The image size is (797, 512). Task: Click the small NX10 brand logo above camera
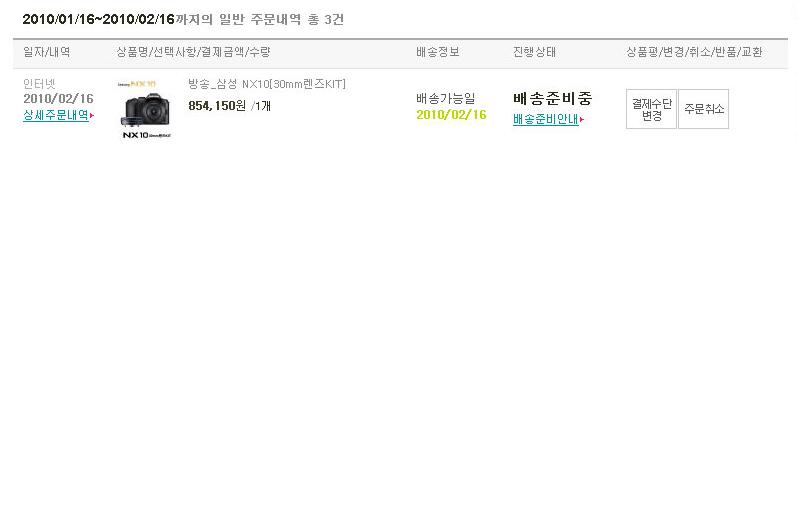[x=136, y=84]
